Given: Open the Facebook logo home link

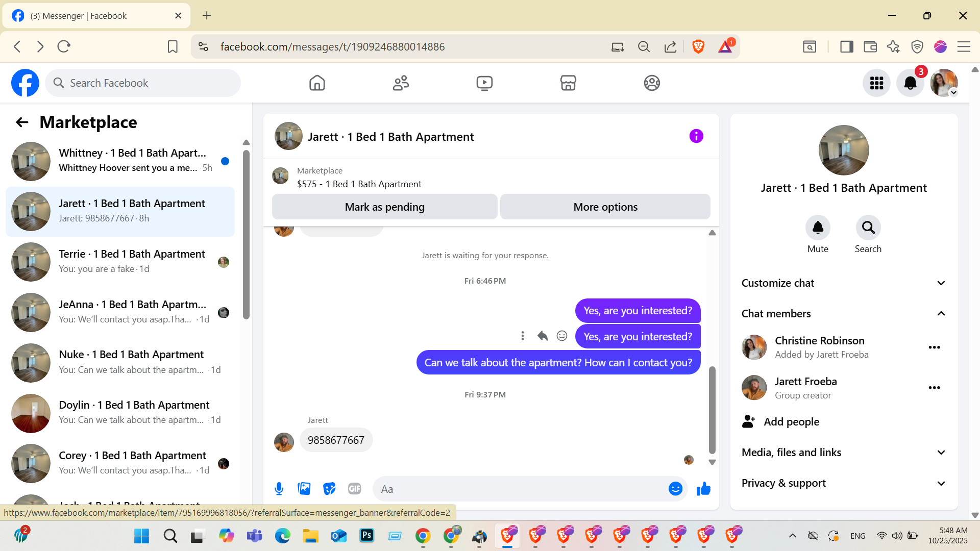Looking at the screenshot, I should pyautogui.click(x=25, y=83).
